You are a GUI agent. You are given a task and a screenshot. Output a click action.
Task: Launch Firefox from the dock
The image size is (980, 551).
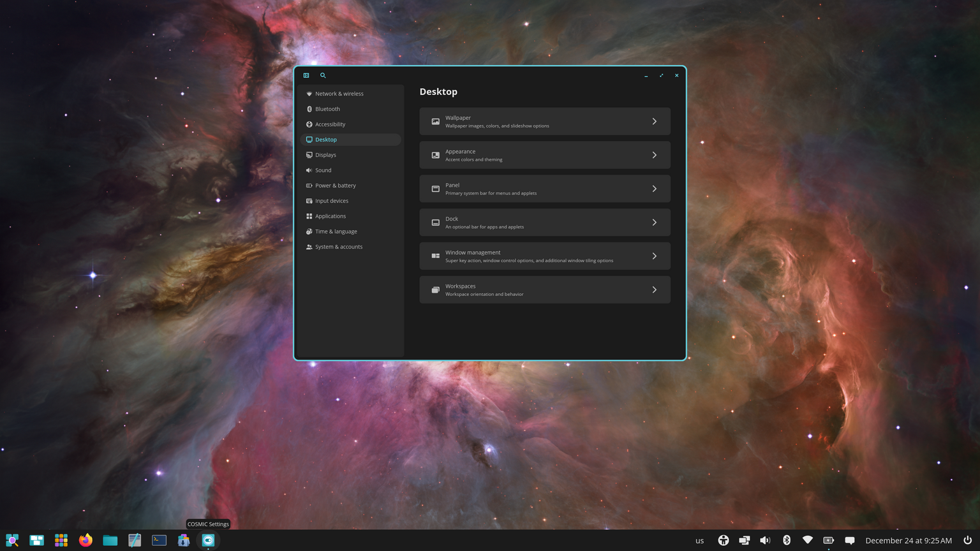85,540
